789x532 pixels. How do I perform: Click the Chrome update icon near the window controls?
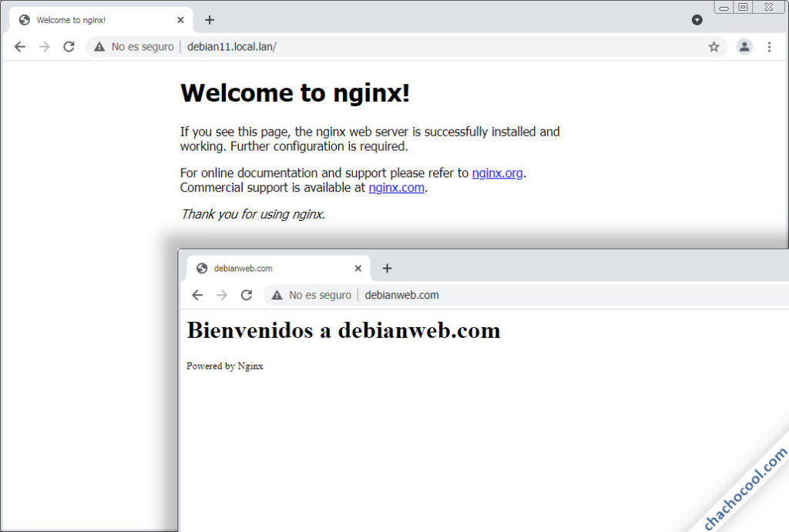(x=697, y=20)
